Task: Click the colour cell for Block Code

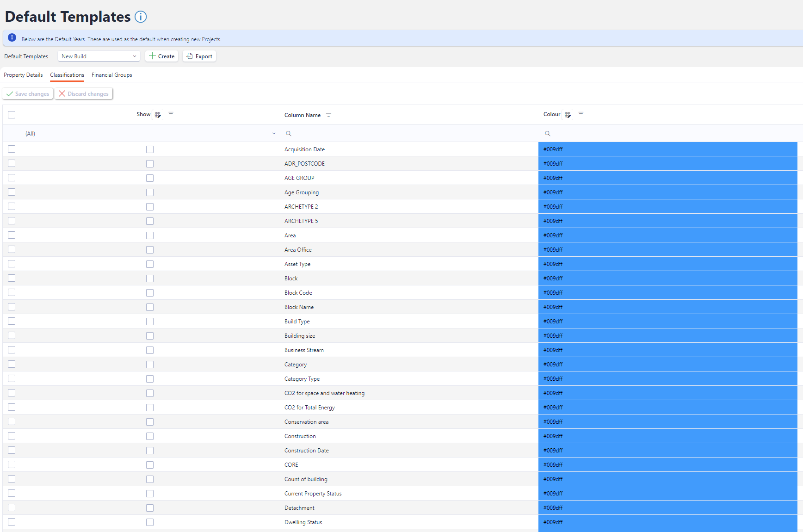Action: point(667,293)
